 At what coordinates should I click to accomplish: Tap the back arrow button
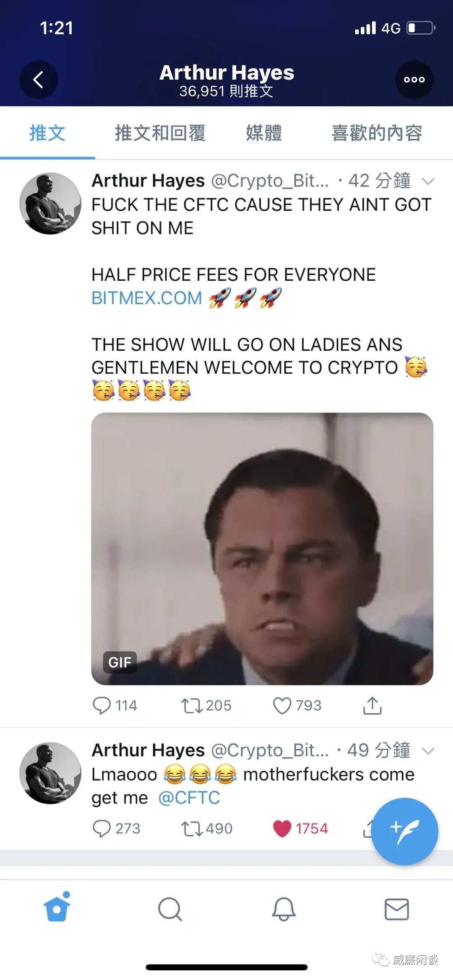(38, 80)
